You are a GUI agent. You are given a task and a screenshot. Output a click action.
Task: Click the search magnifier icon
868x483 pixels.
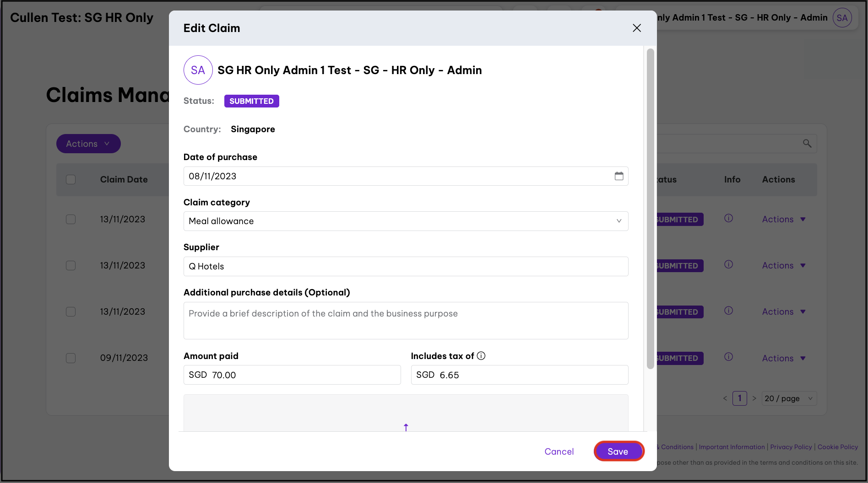coord(807,144)
